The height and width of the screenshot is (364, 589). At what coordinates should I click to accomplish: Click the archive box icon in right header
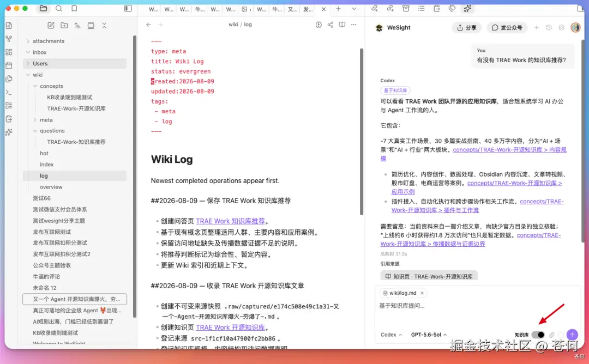(x=406, y=8)
